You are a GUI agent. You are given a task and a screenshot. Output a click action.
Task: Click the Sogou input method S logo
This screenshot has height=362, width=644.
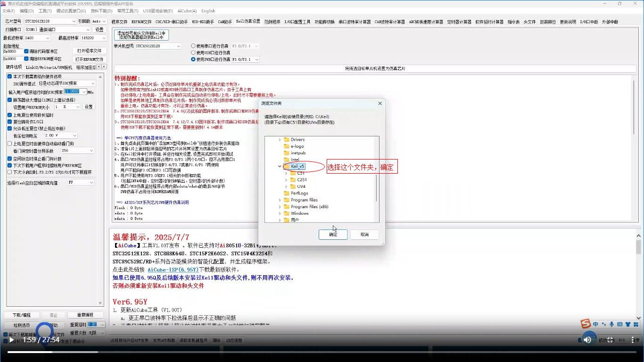[586, 324]
